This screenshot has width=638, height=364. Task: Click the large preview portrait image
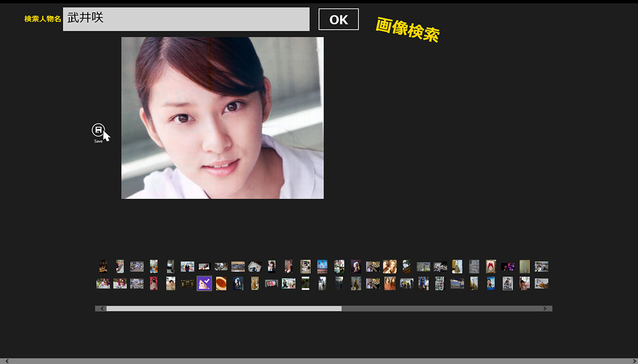click(222, 118)
